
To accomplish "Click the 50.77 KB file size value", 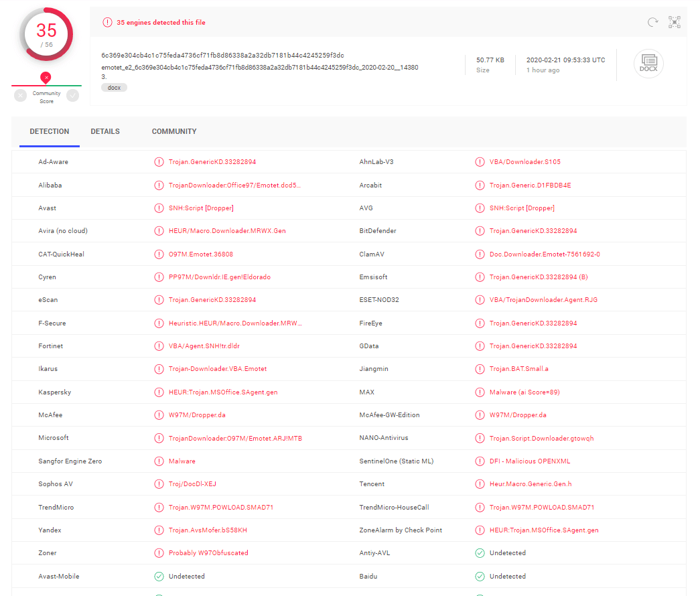I will [x=490, y=60].
